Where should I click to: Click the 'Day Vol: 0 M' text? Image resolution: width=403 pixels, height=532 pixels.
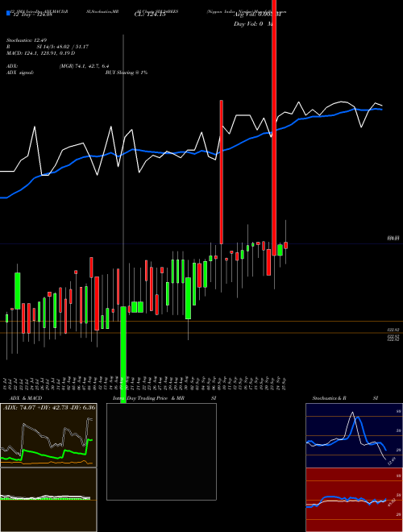(253, 24)
